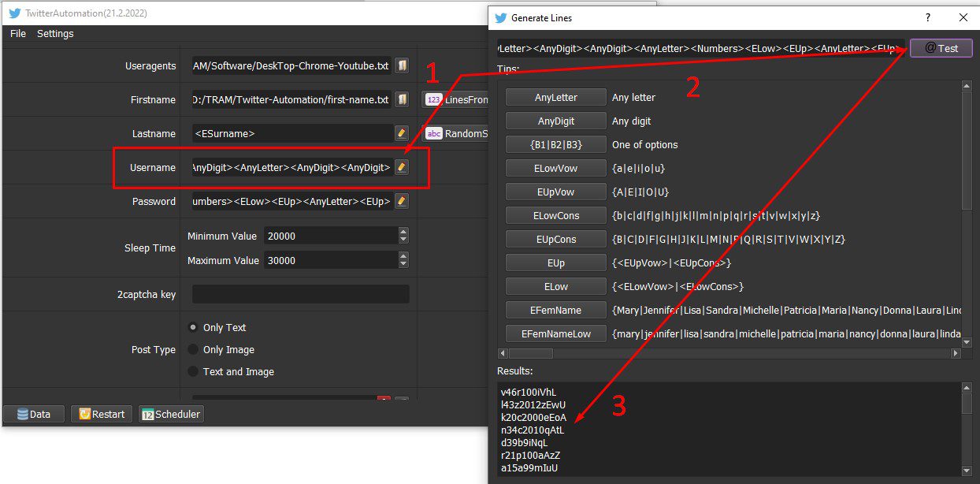Click the Maximum Value field showing 30000
Image resolution: width=980 pixels, height=484 pixels.
(x=331, y=260)
